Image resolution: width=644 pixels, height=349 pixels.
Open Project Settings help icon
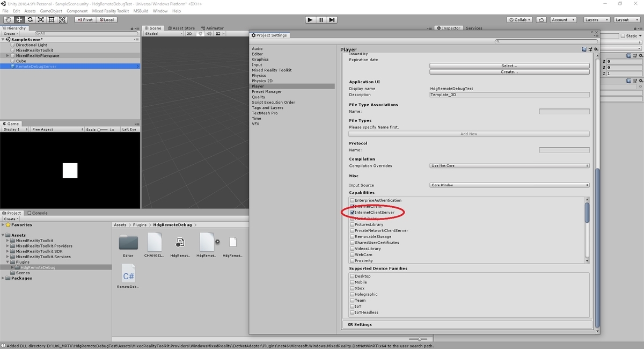tap(584, 49)
